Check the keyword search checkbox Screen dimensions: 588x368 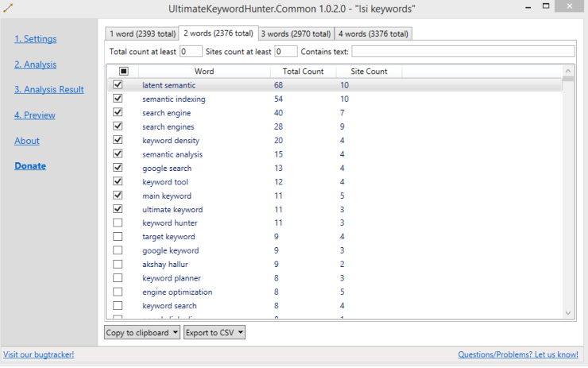(x=118, y=305)
